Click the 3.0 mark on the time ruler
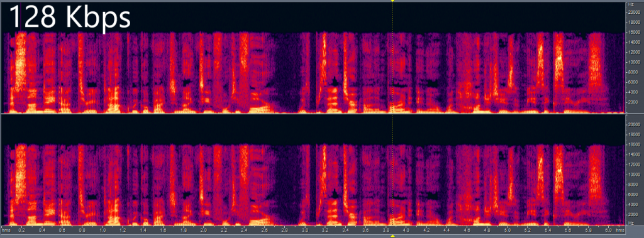 [x=304, y=230]
